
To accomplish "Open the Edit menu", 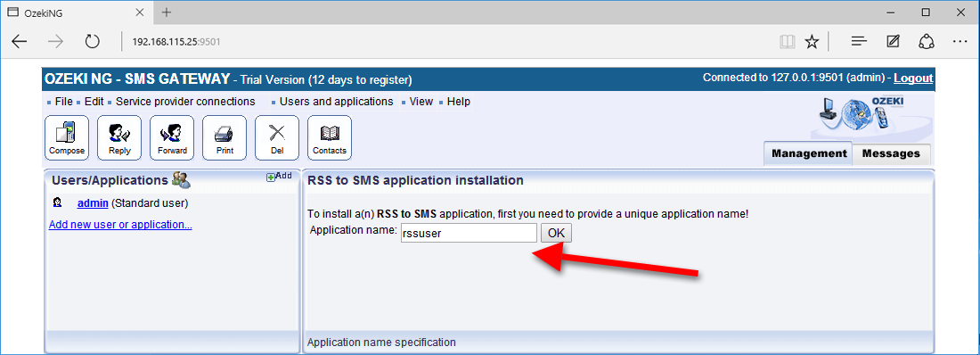I will point(94,102).
